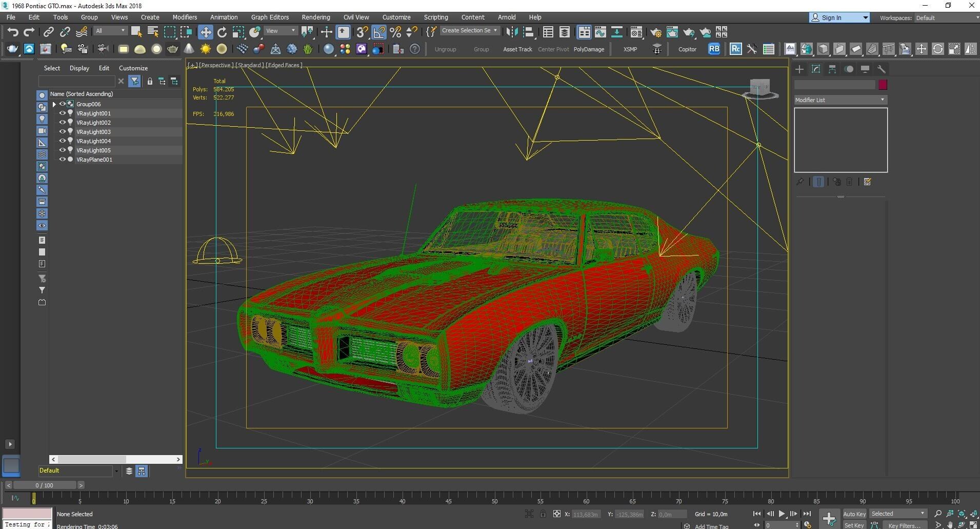Select the Teapot primitive creation icon
The height and width of the screenshot is (529, 980).
[x=173, y=49]
